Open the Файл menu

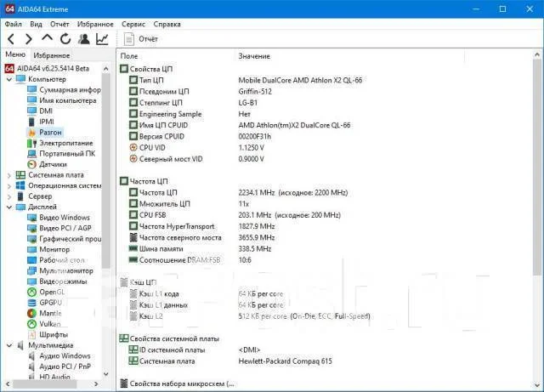pos(14,24)
